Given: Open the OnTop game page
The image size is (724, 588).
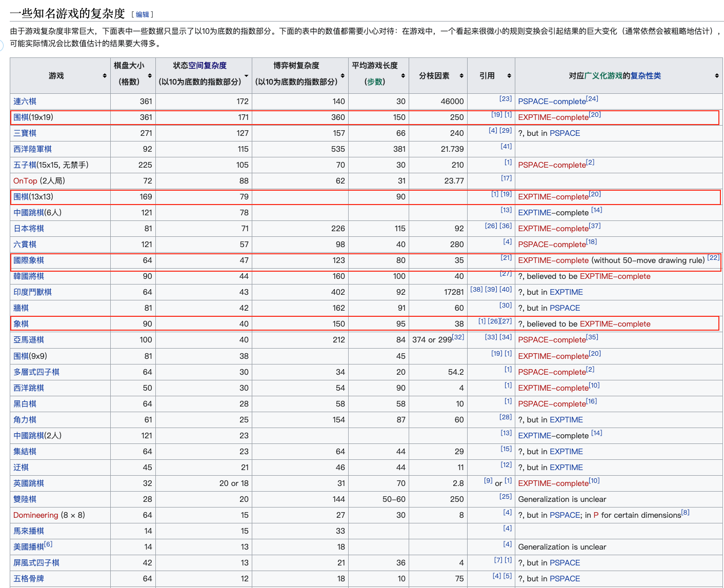Looking at the screenshot, I should (25, 180).
